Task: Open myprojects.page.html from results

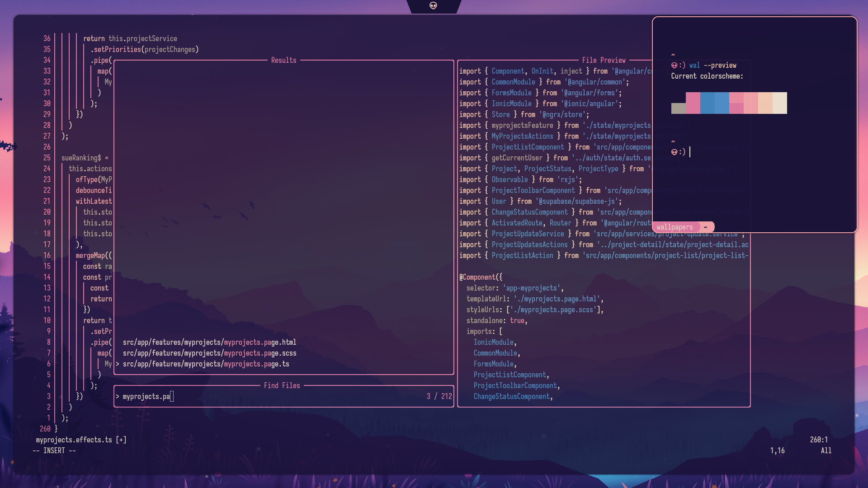Action: tap(209, 343)
